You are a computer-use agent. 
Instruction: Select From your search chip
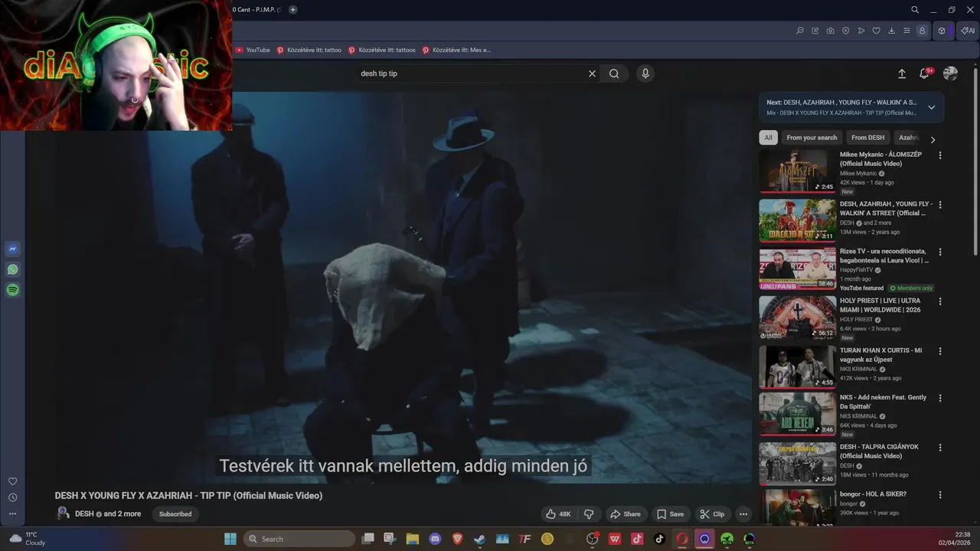coord(812,138)
